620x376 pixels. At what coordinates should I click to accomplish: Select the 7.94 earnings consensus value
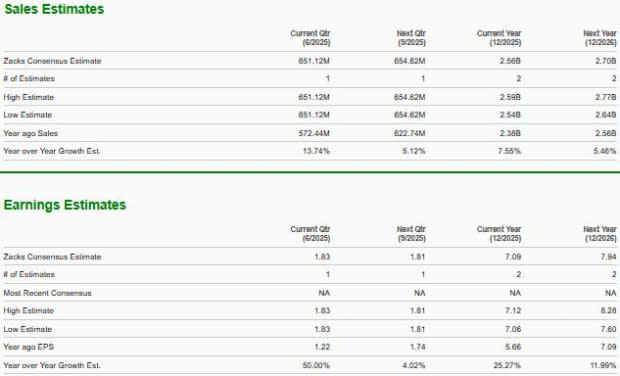[x=609, y=257]
